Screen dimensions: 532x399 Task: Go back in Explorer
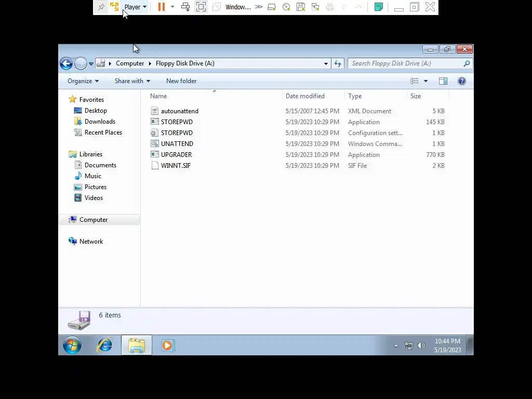[66, 63]
